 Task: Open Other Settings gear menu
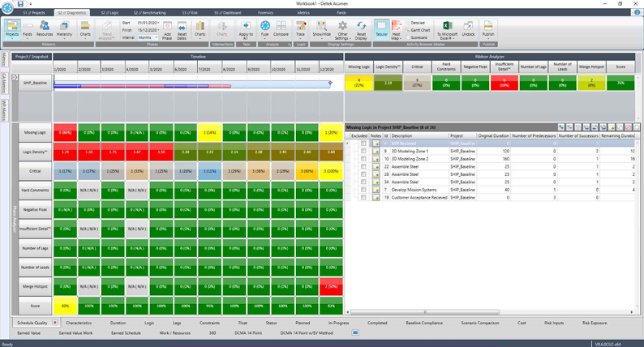[x=342, y=30]
